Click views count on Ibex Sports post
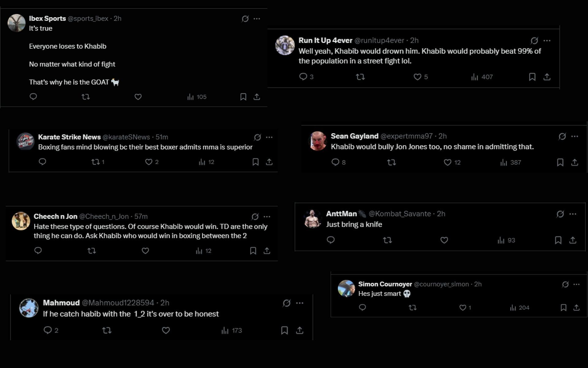This screenshot has height=368, width=588. click(x=196, y=97)
